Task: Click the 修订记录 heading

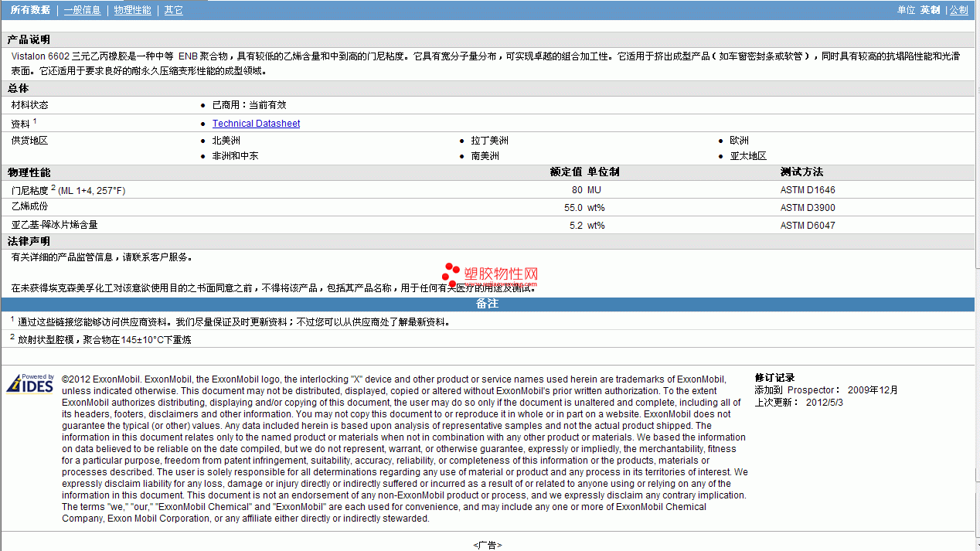Action: (774, 378)
